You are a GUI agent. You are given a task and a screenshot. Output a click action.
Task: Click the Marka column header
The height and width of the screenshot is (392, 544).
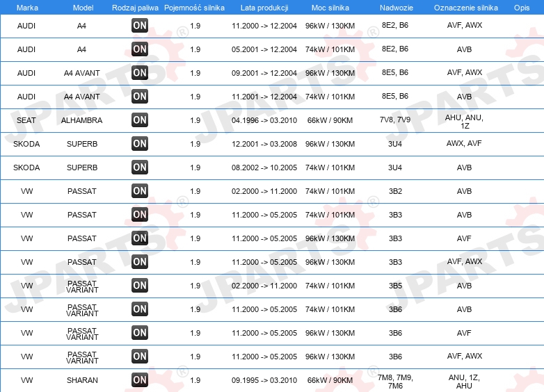27,8
